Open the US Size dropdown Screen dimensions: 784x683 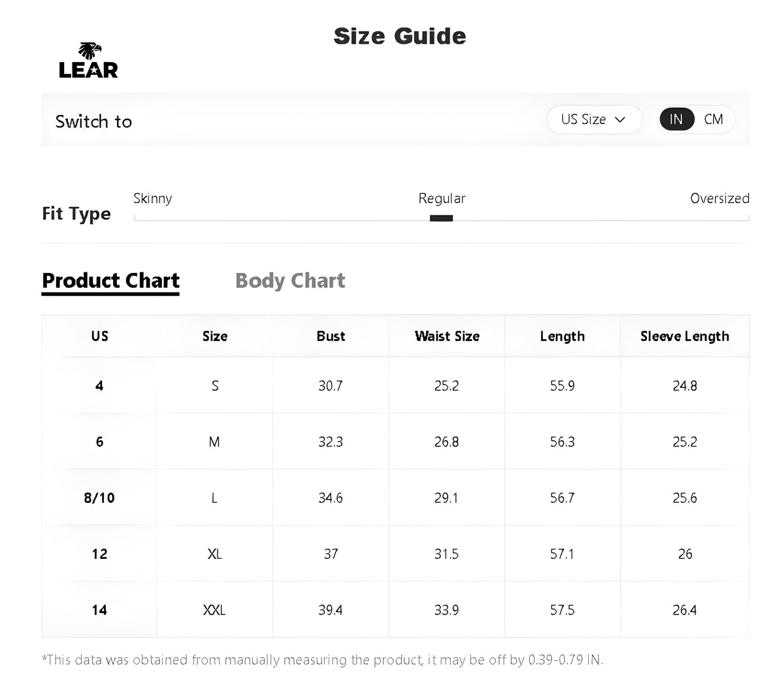coord(594,119)
